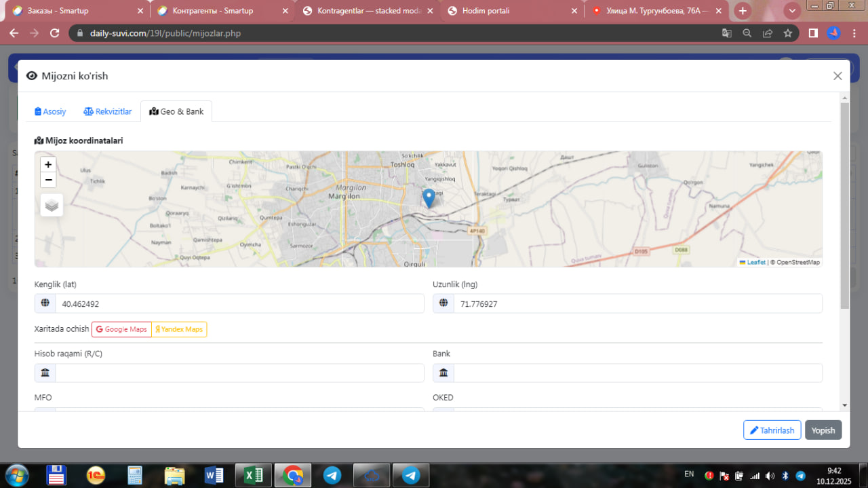Open the Leaflet attribution link

(756, 262)
